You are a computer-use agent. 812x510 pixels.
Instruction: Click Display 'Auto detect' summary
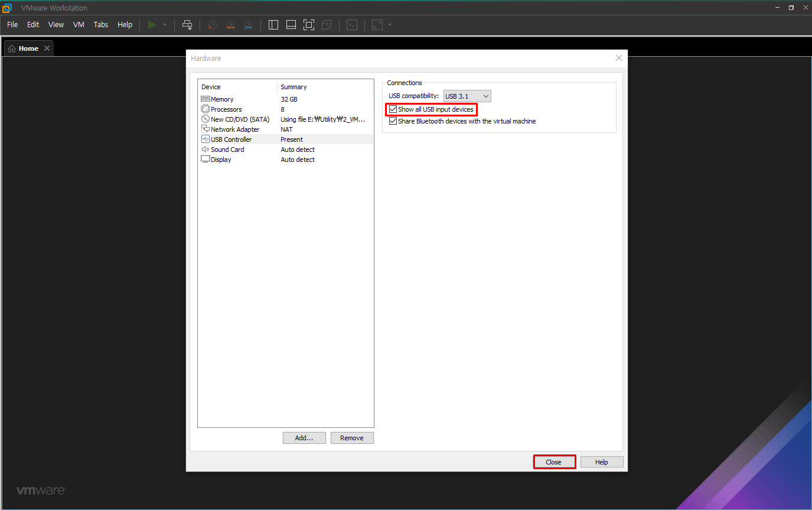298,160
